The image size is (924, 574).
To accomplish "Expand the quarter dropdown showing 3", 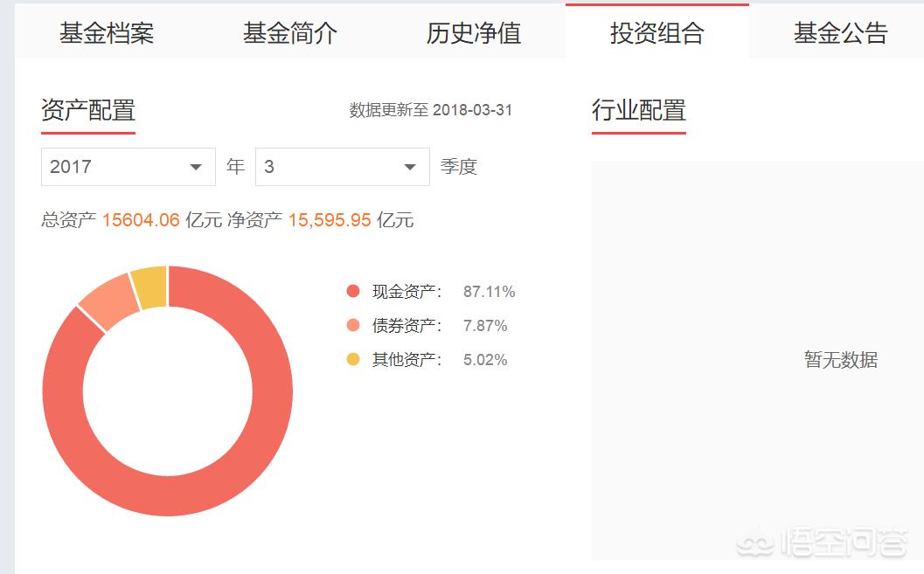I will [342, 167].
